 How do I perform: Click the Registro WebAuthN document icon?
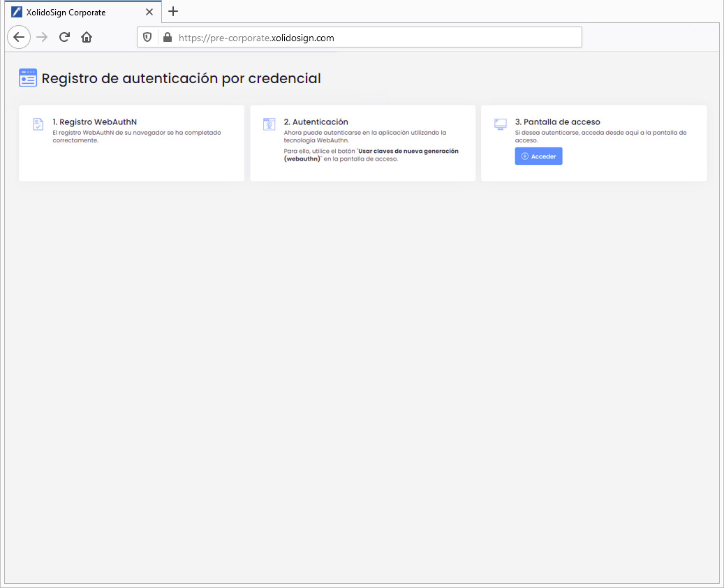(38, 124)
